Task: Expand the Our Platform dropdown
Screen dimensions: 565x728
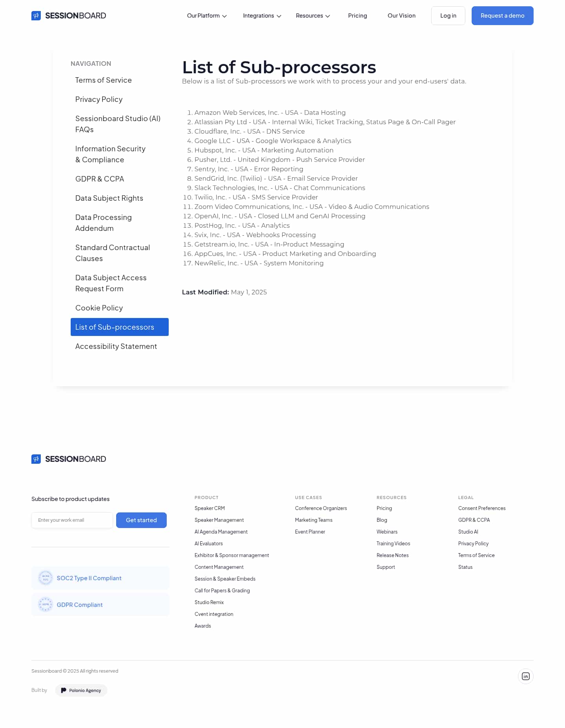Action: coord(207,16)
